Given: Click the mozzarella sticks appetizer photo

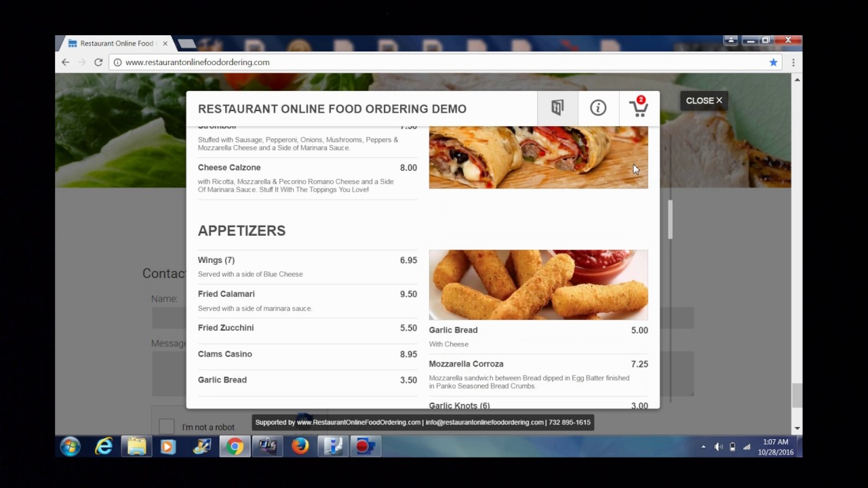Looking at the screenshot, I should (538, 285).
